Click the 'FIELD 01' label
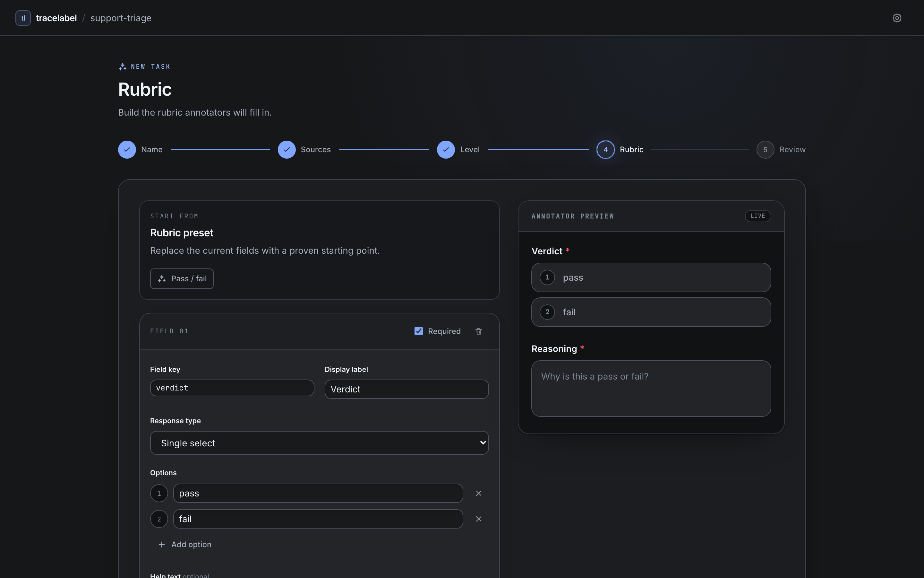This screenshot has width=924, height=578. click(169, 331)
